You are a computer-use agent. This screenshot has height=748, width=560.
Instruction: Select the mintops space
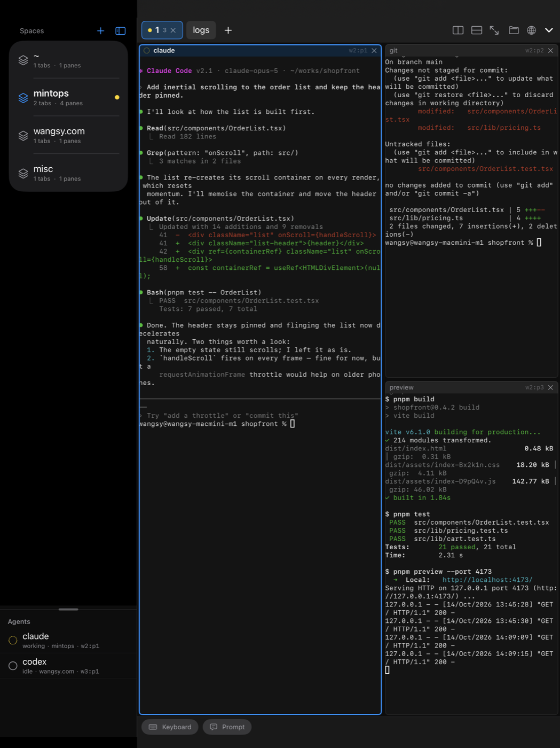click(x=68, y=97)
